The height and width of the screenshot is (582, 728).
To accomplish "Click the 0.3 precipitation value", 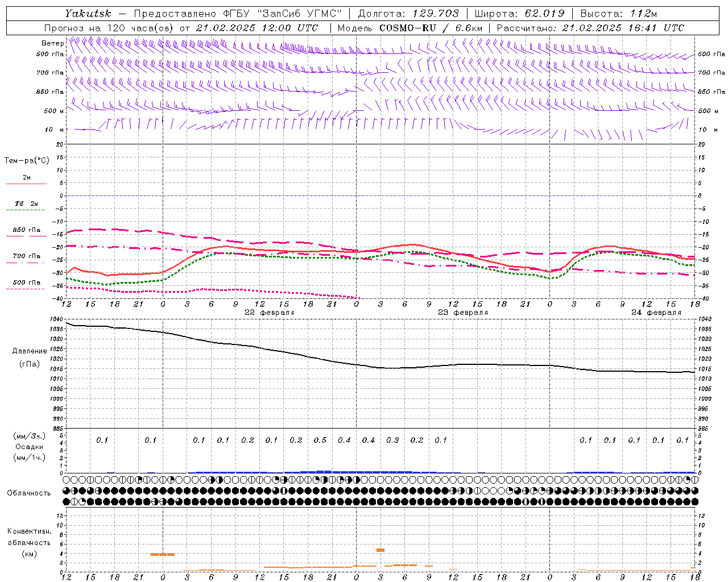I will [392, 440].
